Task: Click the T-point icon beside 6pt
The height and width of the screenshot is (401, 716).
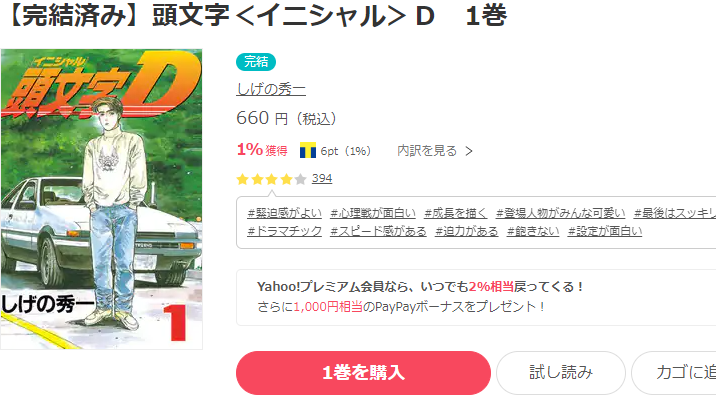Action: [x=308, y=150]
